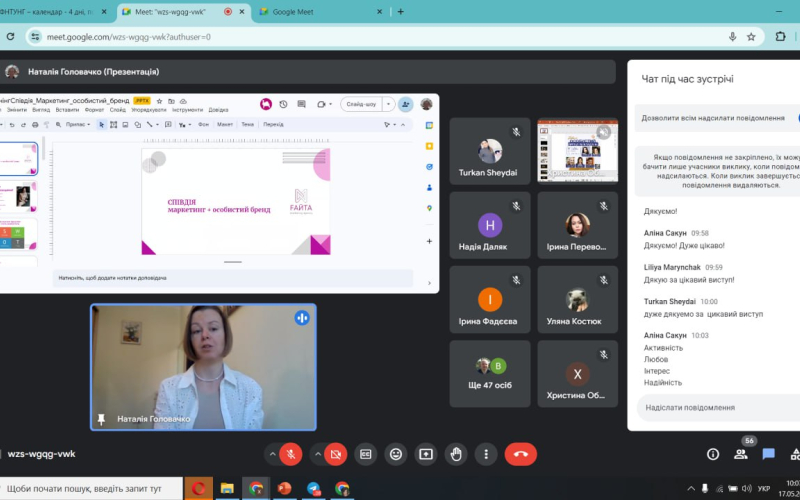Open the dropdown arrow beside 'Слайд-шоу'

point(389,104)
